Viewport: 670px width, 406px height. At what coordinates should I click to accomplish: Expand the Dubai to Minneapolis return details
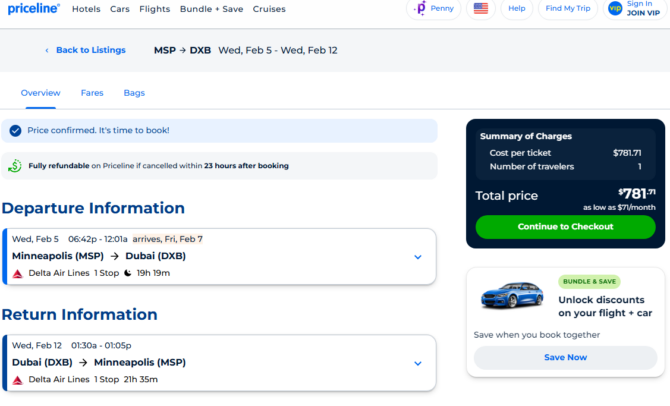point(418,363)
